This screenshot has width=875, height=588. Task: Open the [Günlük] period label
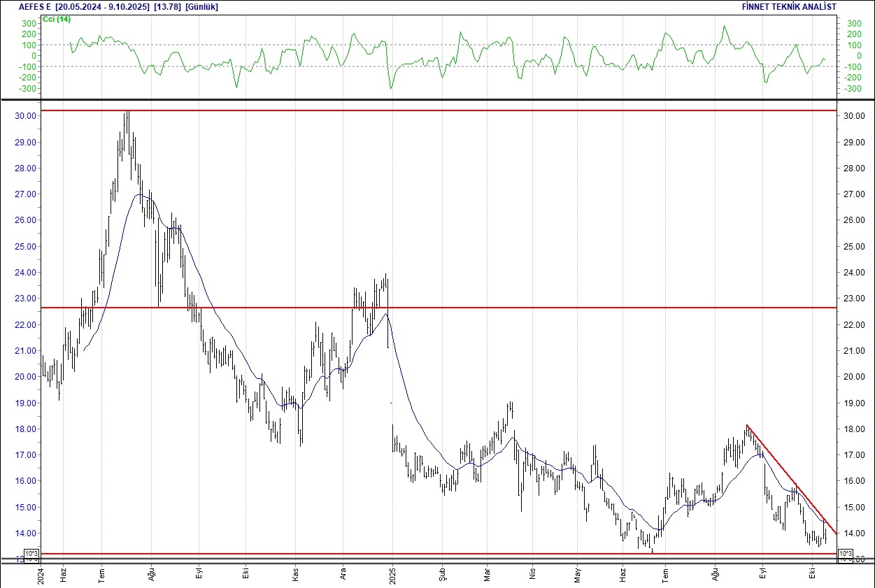tap(202, 6)
